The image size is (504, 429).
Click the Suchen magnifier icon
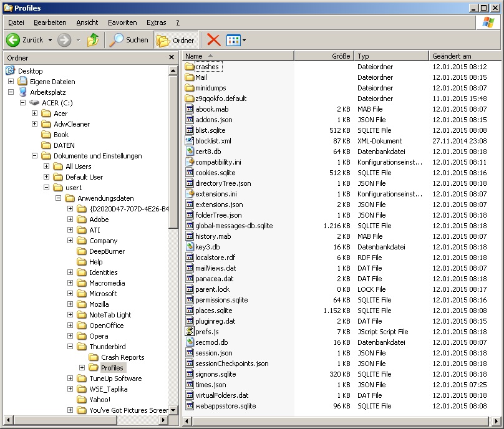(x=116, y=40)
